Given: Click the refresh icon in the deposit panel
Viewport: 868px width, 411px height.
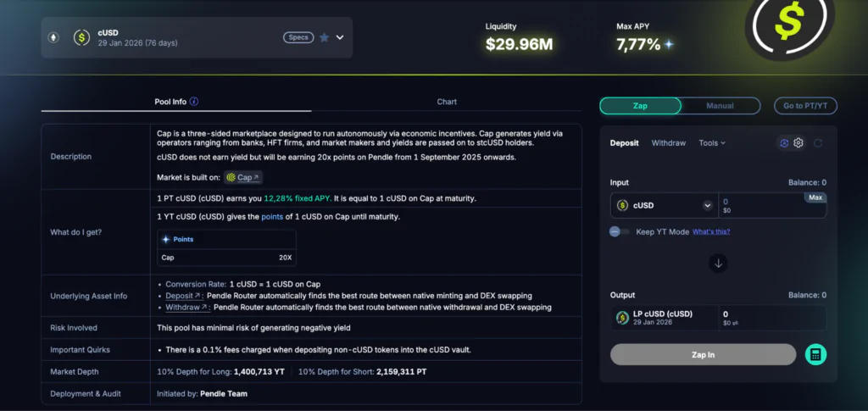Looking at the screenshot, I should (818, 143).
